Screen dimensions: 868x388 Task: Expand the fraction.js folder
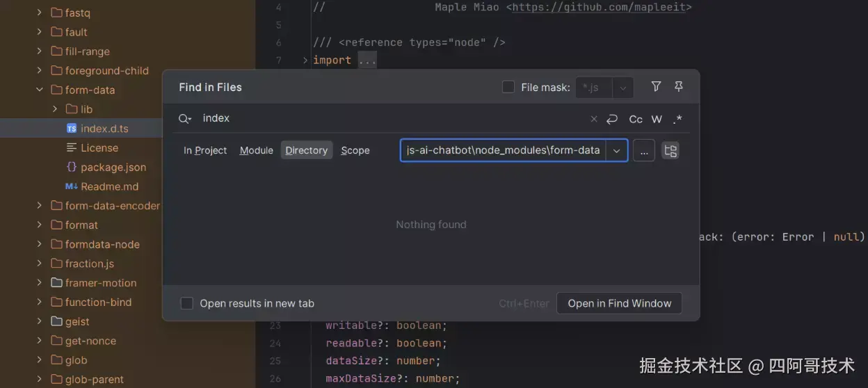pyautogui.click(x=40, y=264)
